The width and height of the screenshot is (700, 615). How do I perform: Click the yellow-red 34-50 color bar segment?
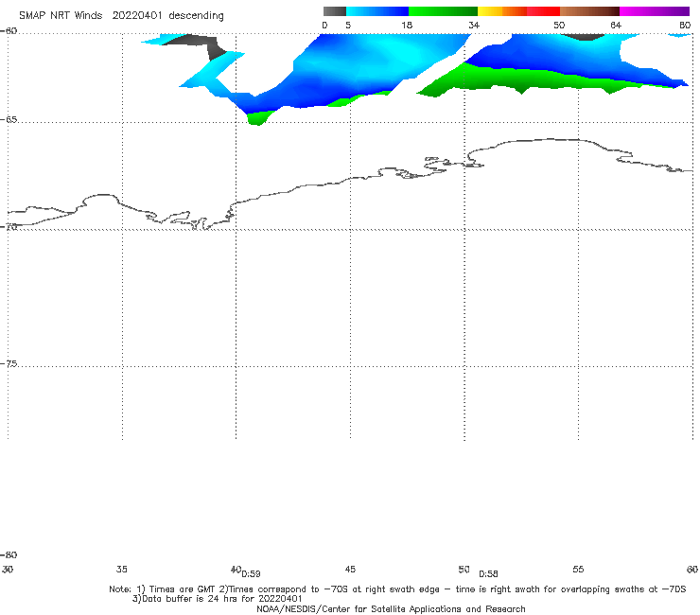518,11
